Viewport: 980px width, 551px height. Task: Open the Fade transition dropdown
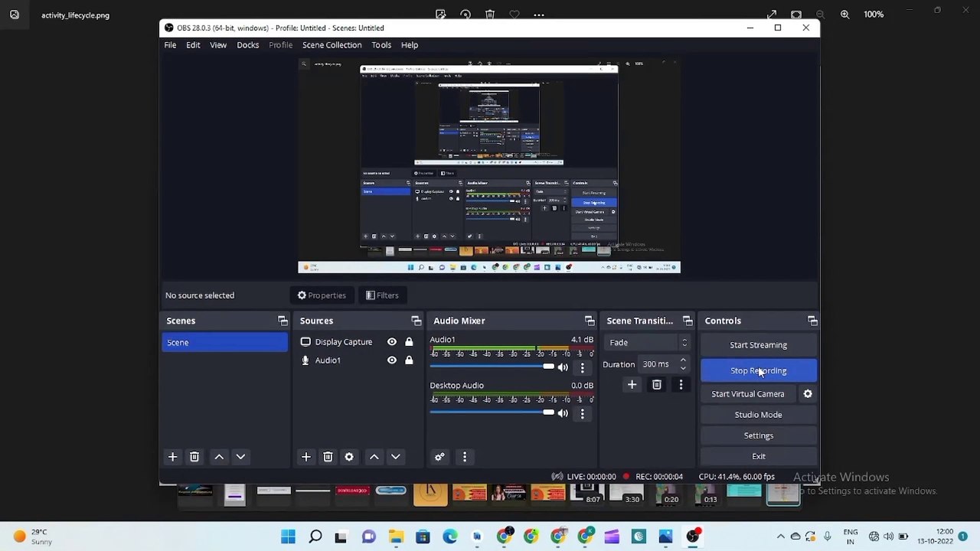pyautogui.click(x=648, y=343)
